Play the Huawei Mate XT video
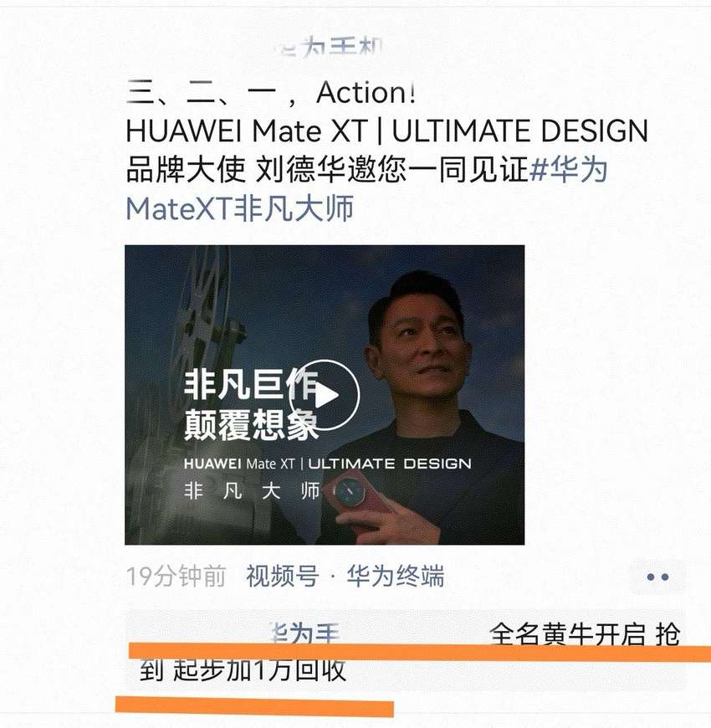Image resolution: width=711 pixels, height=728 pixels. coord(325,395)
